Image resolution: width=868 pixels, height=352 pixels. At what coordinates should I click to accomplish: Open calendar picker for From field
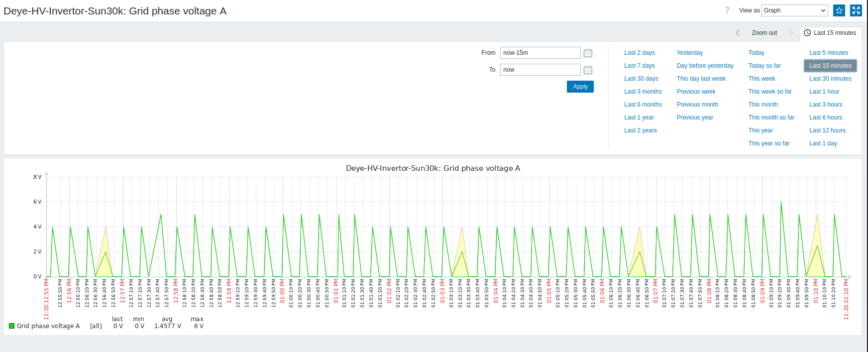click(x=588, y=53)
